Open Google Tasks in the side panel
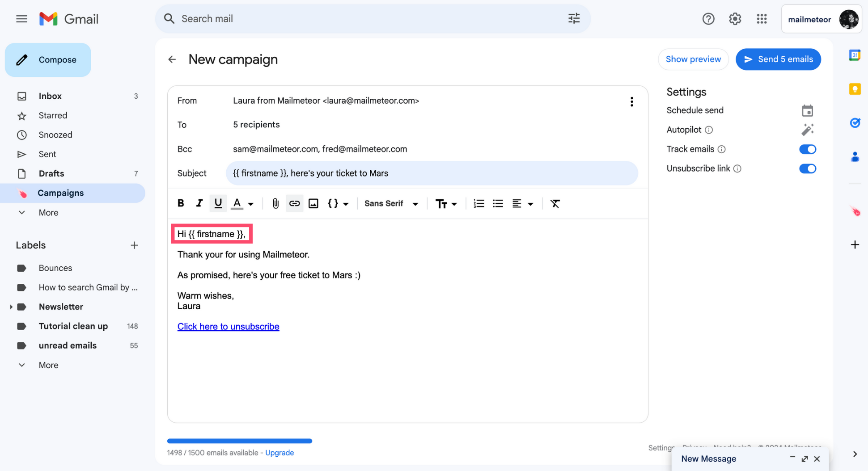Viewport: 868px width, 471px height. (855, 123)
